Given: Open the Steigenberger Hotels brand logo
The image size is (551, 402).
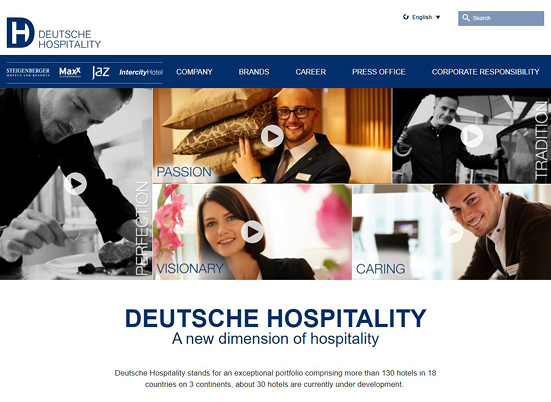Looking at the screenshot, I should pos(28,72).
